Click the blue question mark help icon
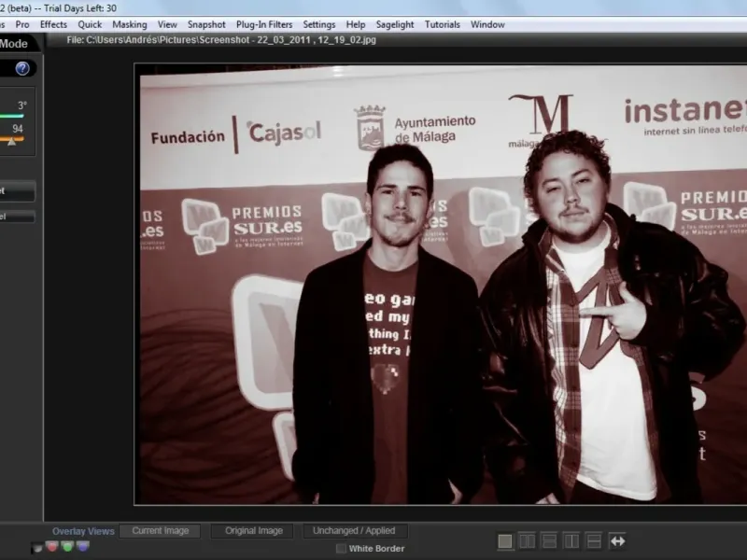Screen dimensions: 747x560 (22, 68)
